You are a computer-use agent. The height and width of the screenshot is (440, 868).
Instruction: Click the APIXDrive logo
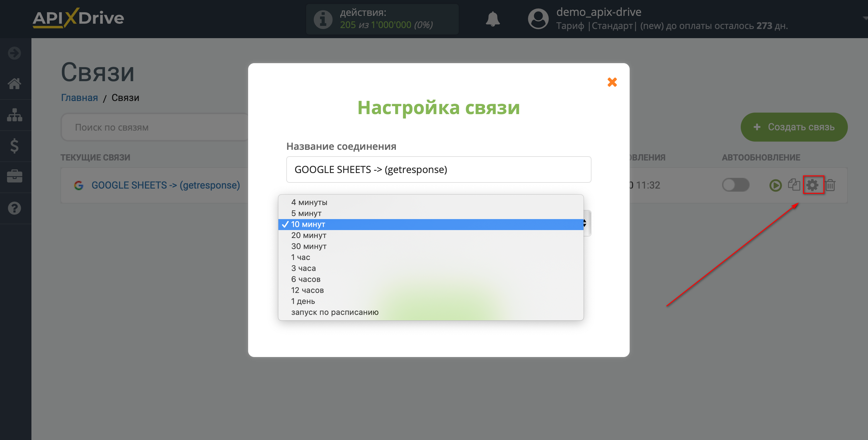coord(78,18)
